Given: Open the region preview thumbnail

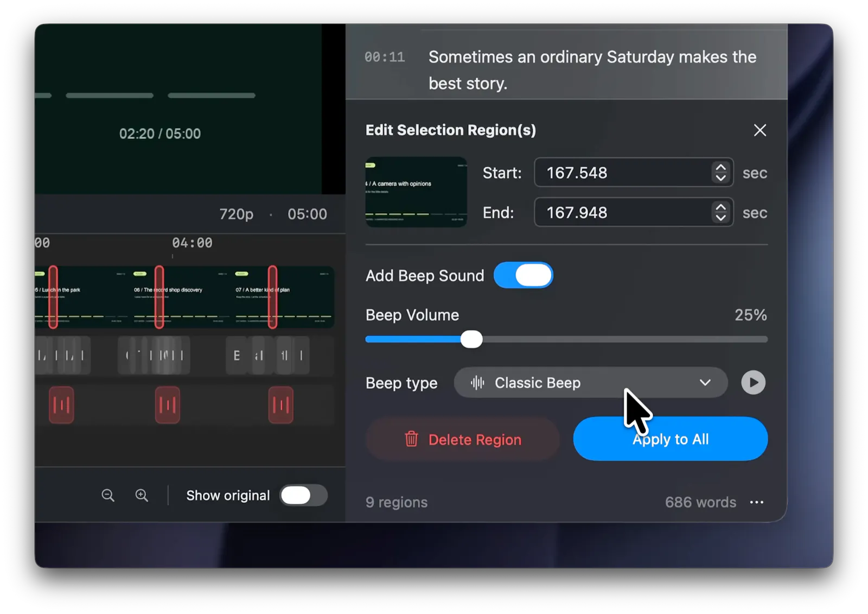Looking at the screenshot, I should click(x=416, y=192).
